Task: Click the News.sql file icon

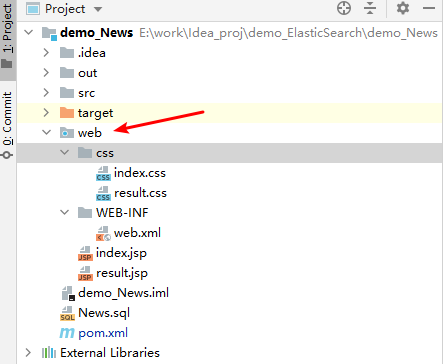Action: [x=67, y=313]
